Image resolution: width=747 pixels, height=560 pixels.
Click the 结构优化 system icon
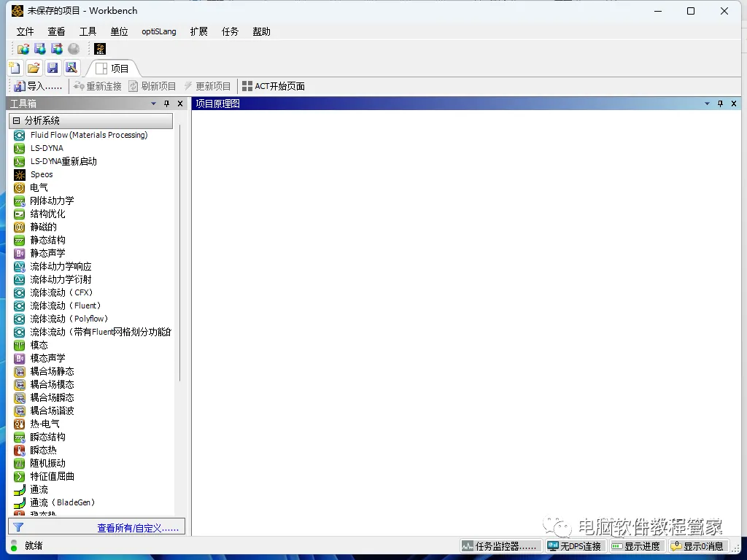tap(19, 214)
